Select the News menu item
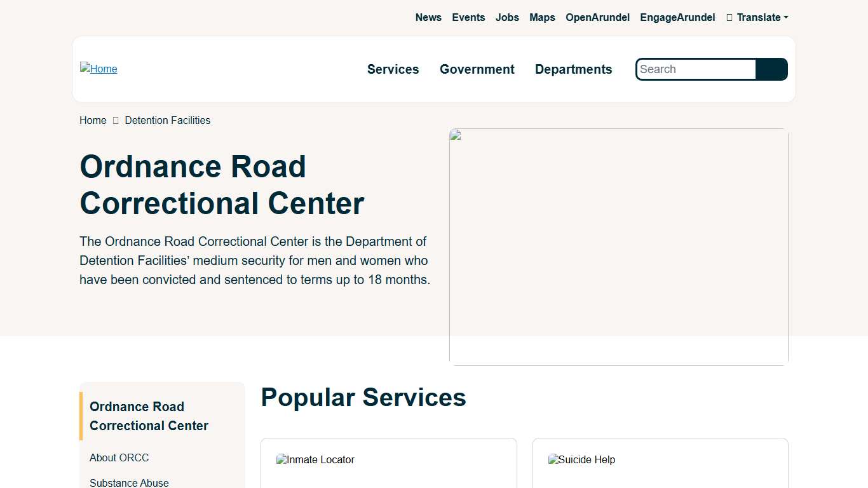Image resolution: width=868 pixels, height=488 pixels. pos(428,17)
